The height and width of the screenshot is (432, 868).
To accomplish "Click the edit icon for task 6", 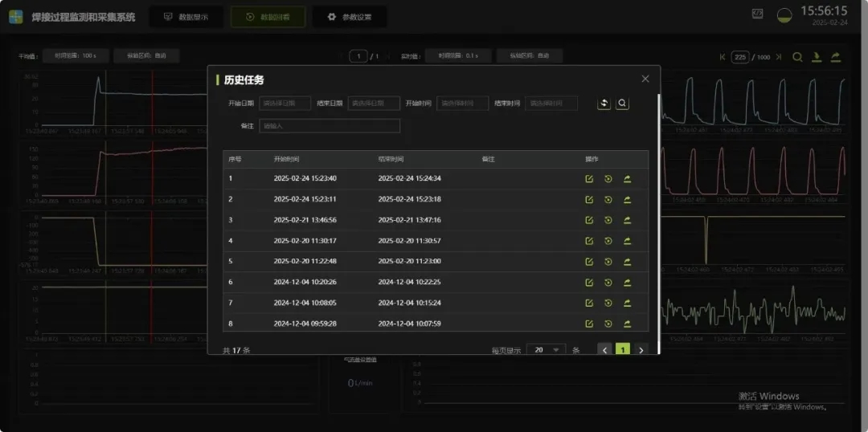I will [589, 283].
